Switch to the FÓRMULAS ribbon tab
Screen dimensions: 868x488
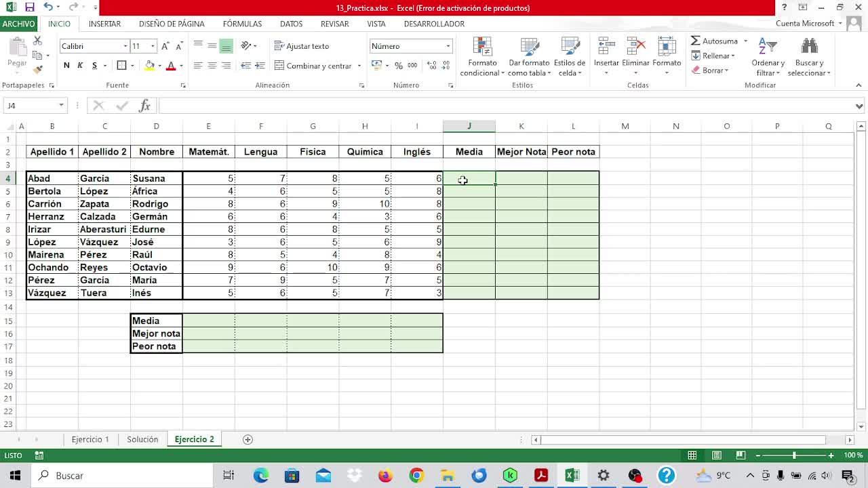click(242, 24)
